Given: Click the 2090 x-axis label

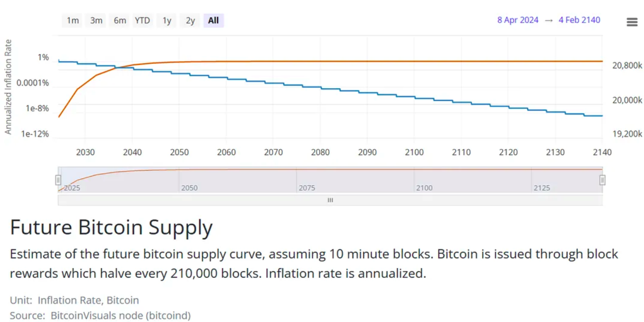Looking at the screenshot, I should (x=367, y=152).
